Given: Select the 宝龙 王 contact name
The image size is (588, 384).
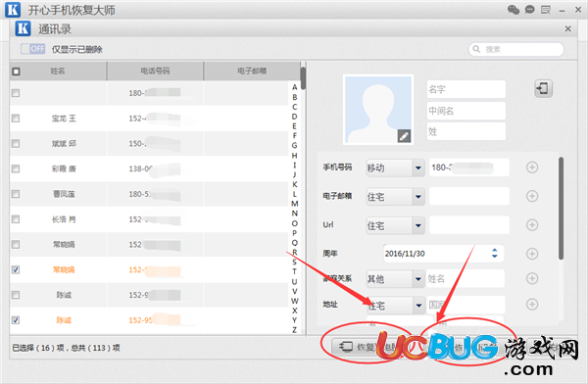Looking at the screenshot, I should click(64, 119).
